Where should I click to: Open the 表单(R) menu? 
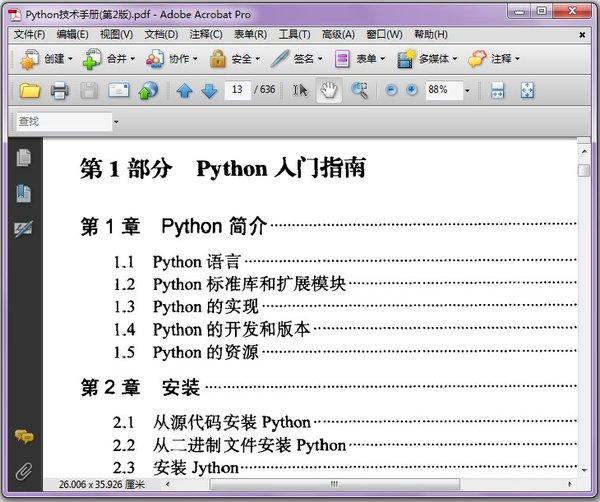(x=250, y=35)
